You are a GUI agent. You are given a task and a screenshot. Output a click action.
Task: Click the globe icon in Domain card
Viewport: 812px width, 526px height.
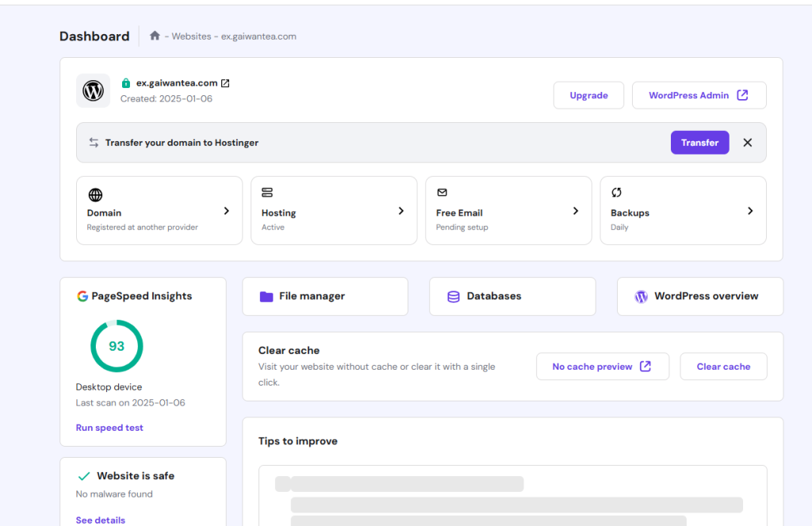point(95,194)
